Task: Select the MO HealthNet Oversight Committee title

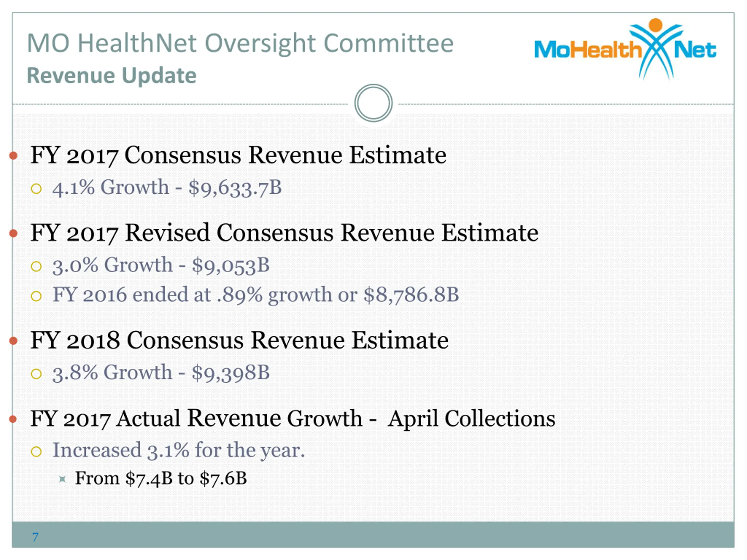Action: point(240,43)
